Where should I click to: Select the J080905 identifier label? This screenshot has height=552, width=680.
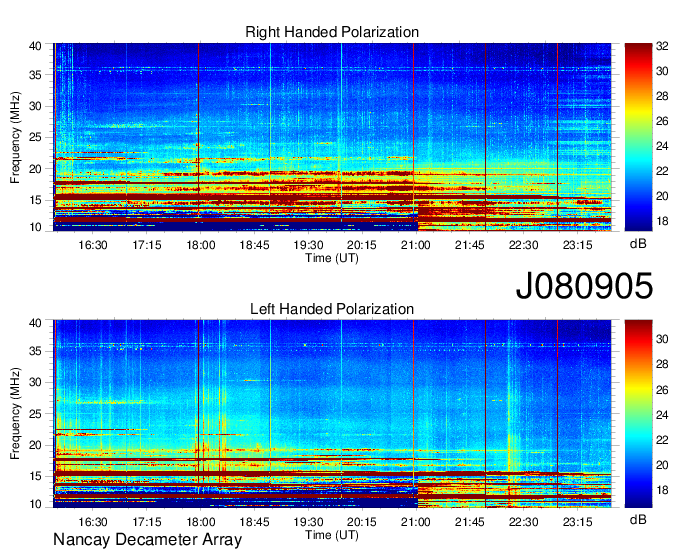(584, 286)
